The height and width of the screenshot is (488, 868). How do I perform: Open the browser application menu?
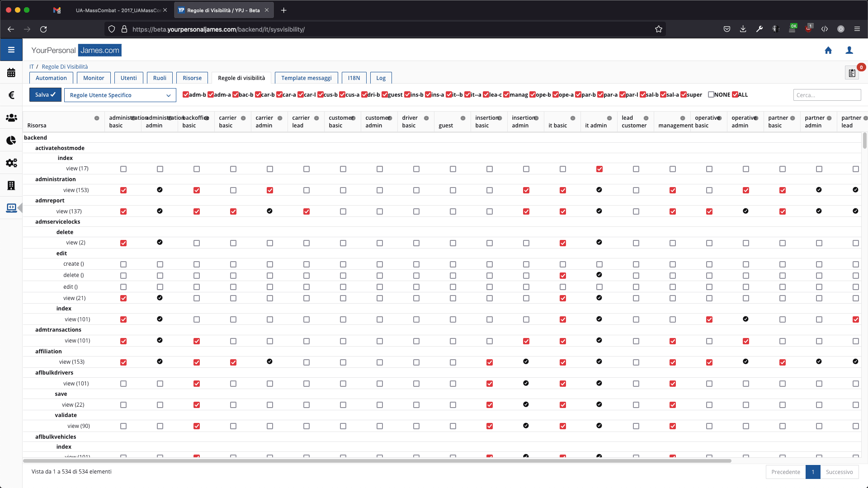pos(857,29)
